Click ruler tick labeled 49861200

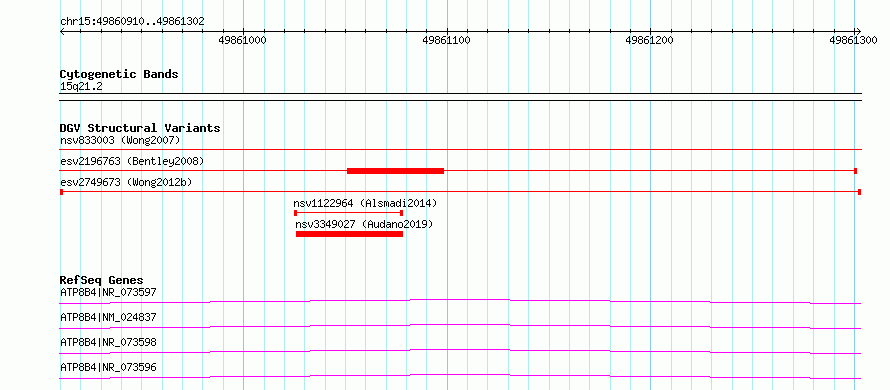[x=649, y=40]
